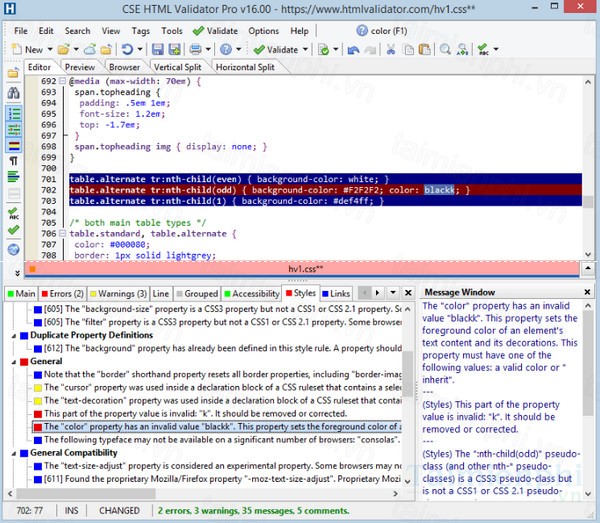
Task: Expand the Open file dropdown arrow
Action: [76, 49]
